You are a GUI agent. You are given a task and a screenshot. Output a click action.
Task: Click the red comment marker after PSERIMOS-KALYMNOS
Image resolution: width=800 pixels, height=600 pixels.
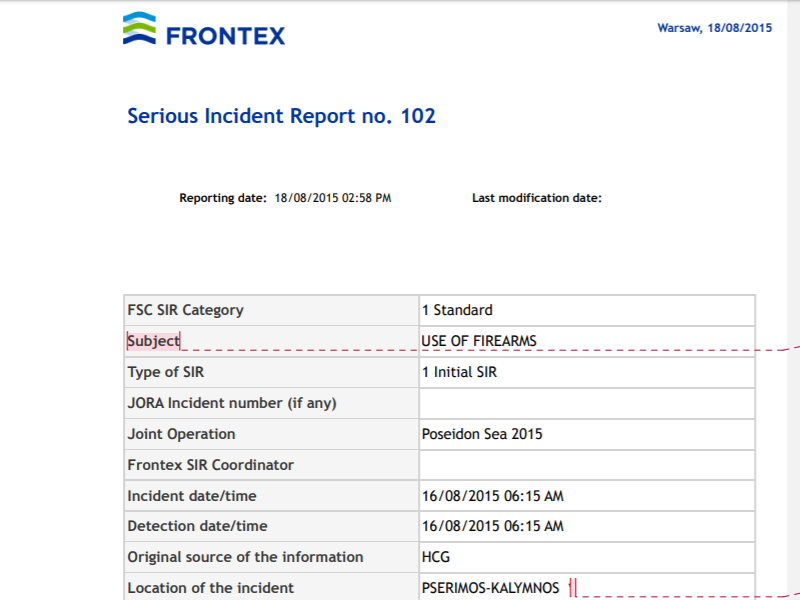point(572,587)
